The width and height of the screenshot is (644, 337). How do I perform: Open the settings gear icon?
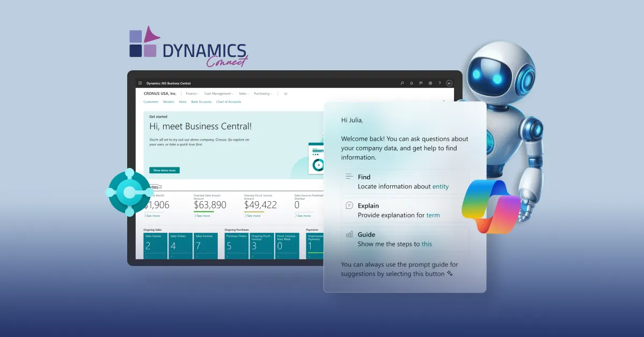430,83
